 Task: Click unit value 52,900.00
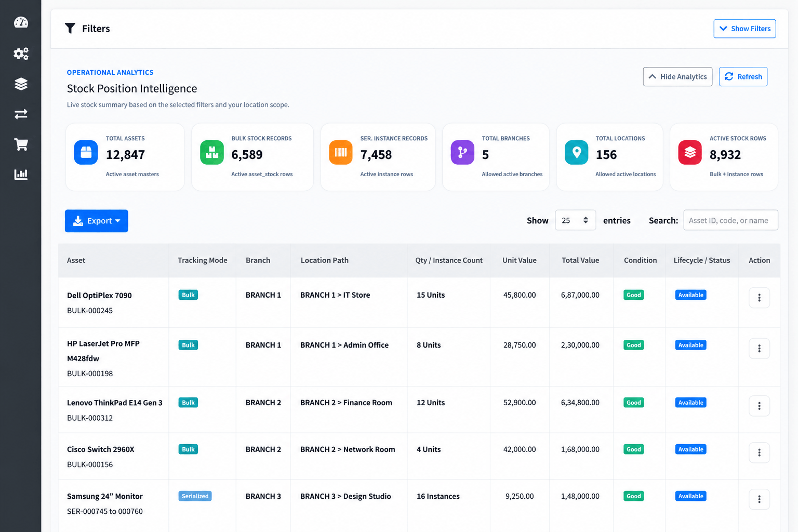[x=520, y=403]
